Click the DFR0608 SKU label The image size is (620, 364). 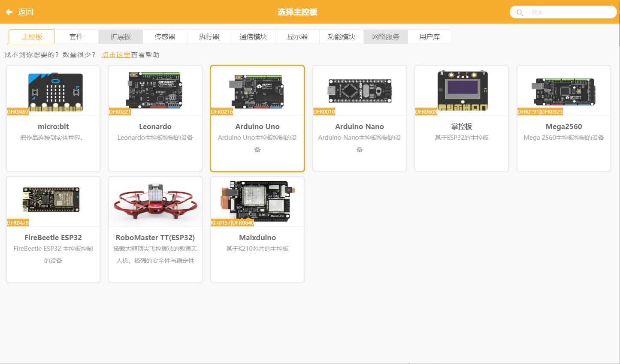click(426, 112)
